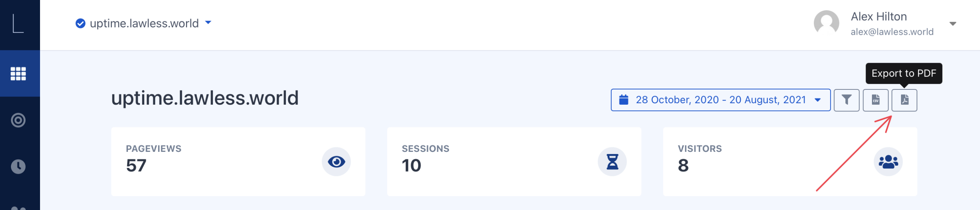980x210 pixels.
Task: Expand the Alex Hilton account menu arrow
Action: coord(952,24)
